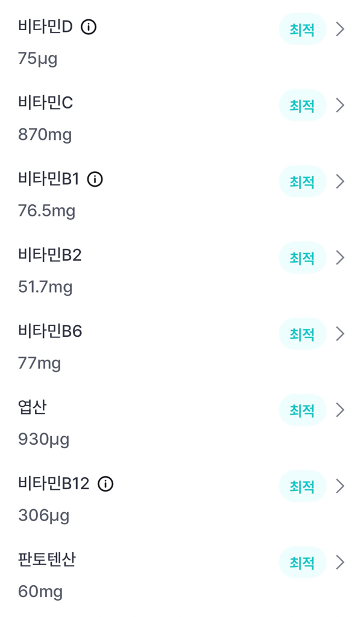The width and height of the screenshot is (364, 617).
Task: Tap the 판토텐산 list item label
Action: 47,560
